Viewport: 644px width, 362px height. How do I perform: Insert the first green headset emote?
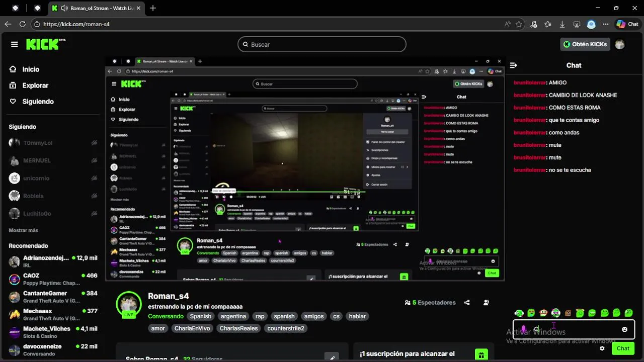[519, 313]
